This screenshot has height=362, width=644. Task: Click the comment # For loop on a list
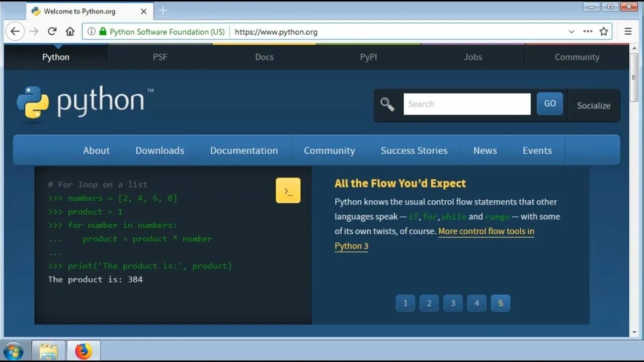point(98,185)
